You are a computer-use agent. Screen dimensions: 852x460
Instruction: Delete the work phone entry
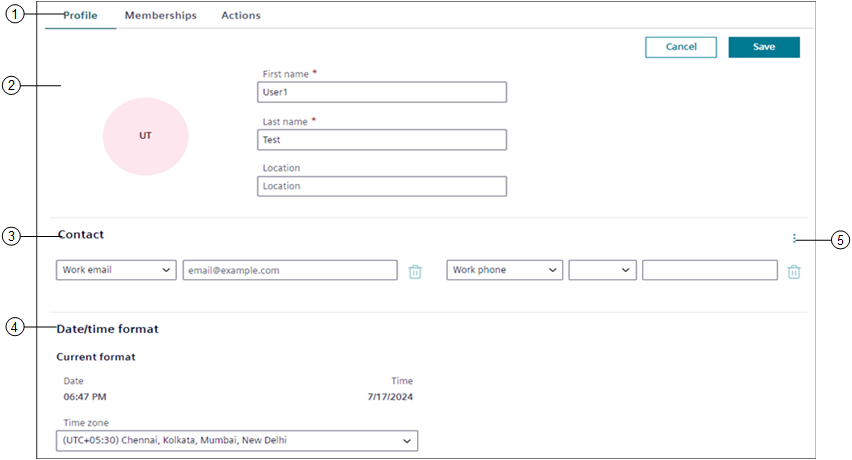click(x=794, y=271)
